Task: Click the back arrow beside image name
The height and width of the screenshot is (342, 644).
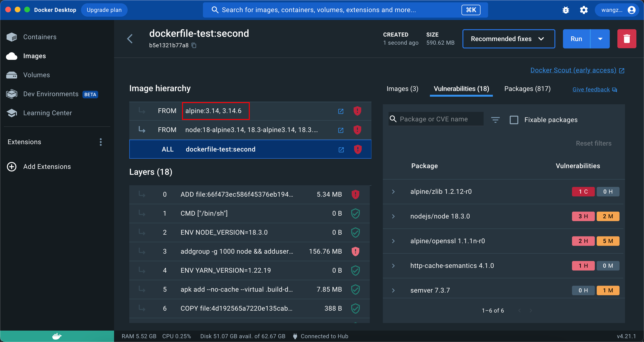Action: [130, 39]
